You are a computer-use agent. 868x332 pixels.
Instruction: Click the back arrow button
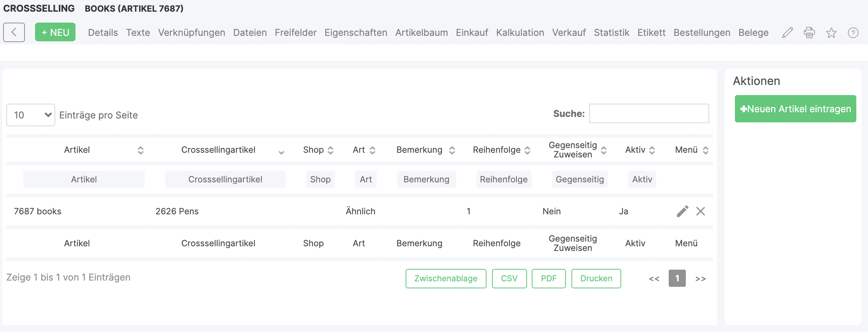tap(14, 32)
